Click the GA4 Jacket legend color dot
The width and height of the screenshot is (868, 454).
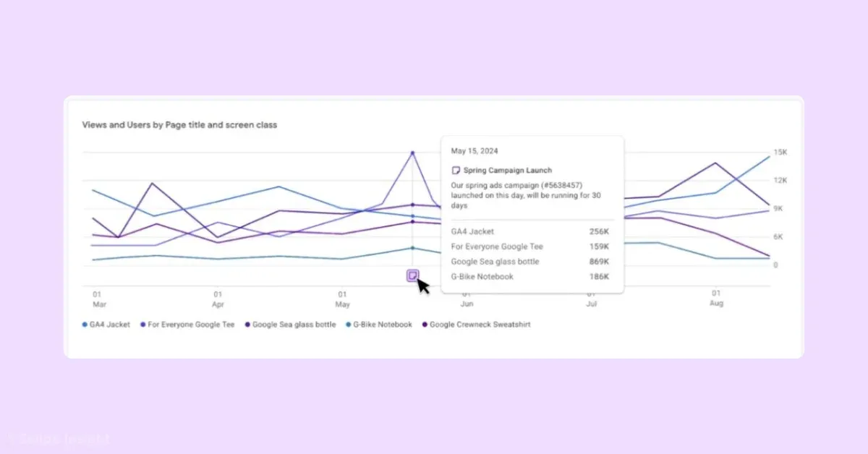[x=85, y=325]
